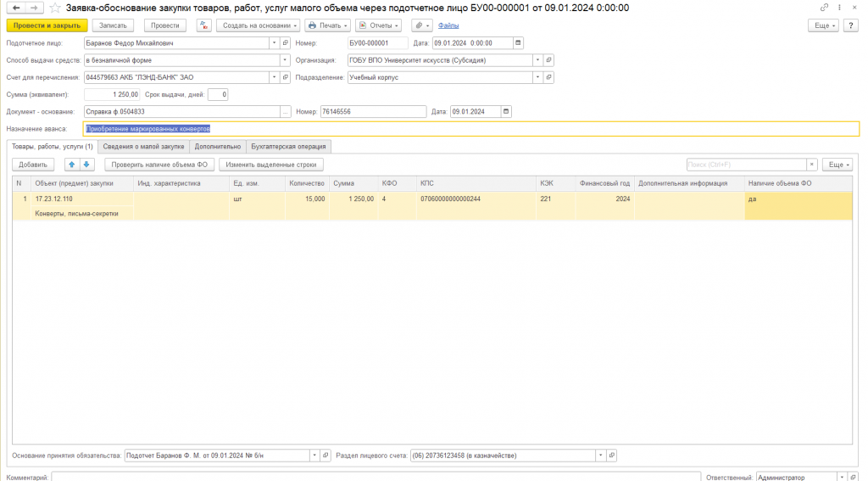Choose Документ-основание via ellipsis button

pyautogui.click(x=286, y=111)
